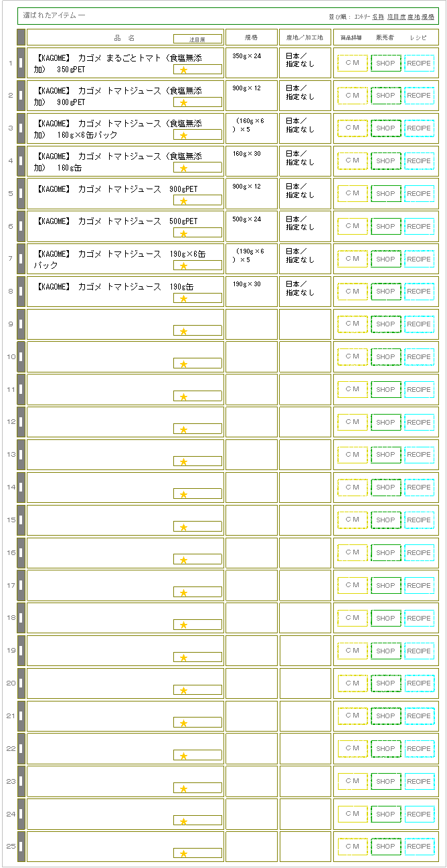Click the SHOP button in row 20
The height and width of the screenshot is (868, 447).
[x=386, y=683]
